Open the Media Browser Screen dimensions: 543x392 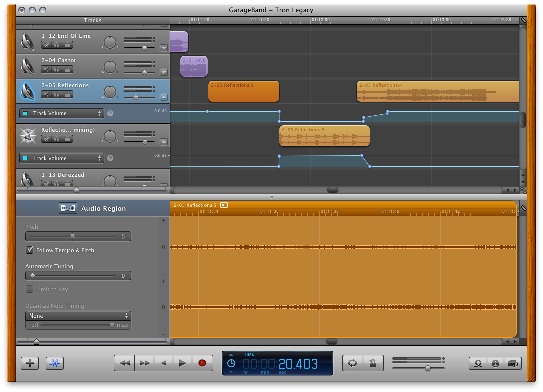[513, 363]
